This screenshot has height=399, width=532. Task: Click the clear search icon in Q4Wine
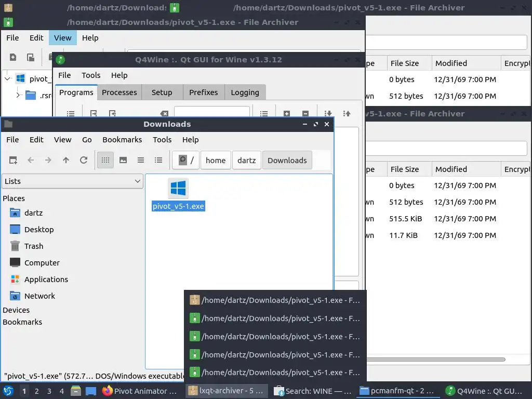pyautogui.click(x=164, y=114)
